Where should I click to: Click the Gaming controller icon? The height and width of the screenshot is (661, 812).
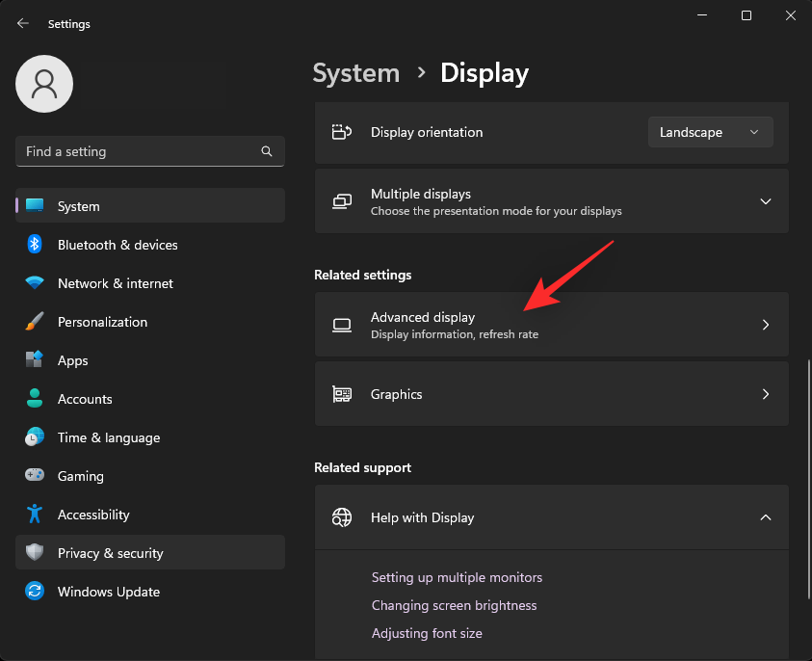34,476
